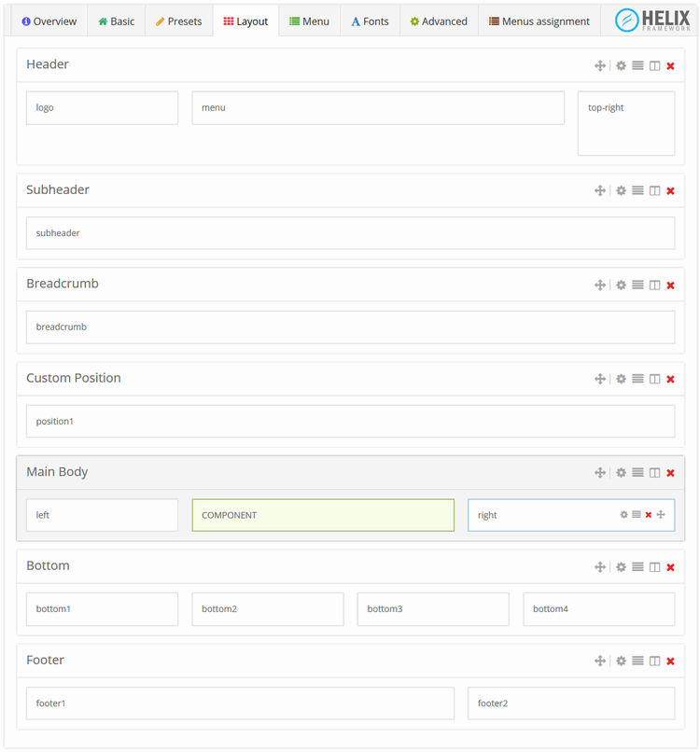Click Footer row columns icon
The image size is (700, 752).
(x=654, y=661)
